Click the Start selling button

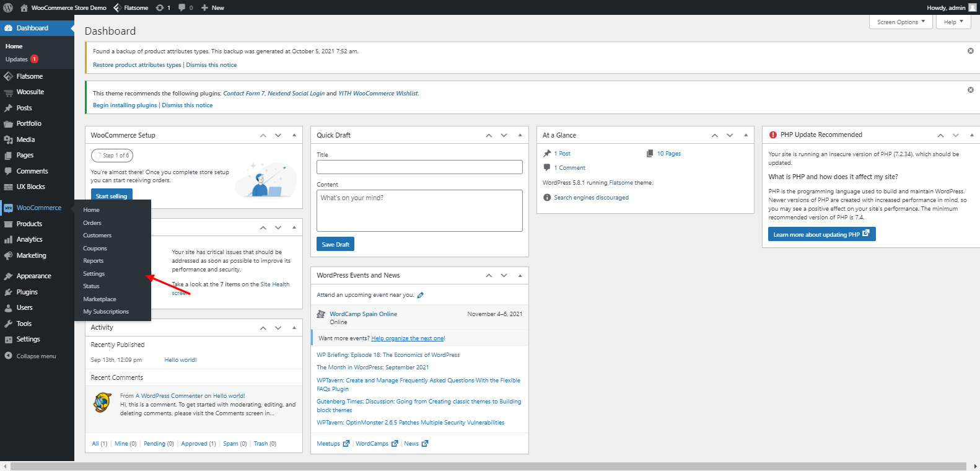112,196
